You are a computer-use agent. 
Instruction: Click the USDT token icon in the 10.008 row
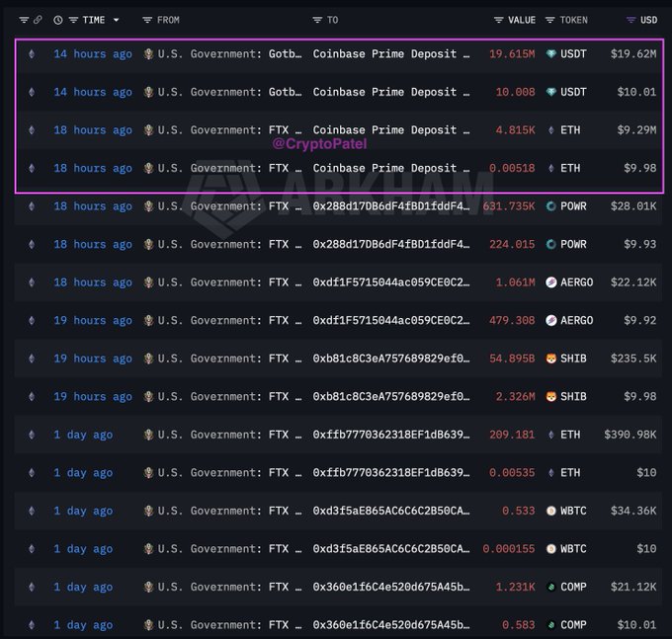[x=551, y=92]
